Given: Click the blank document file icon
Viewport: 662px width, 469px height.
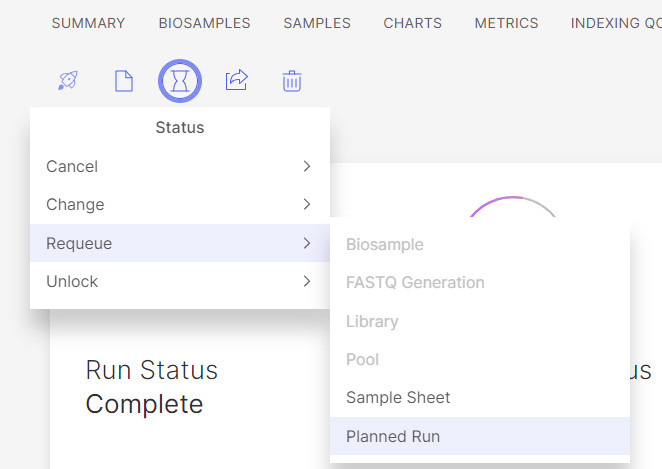Looking at the screenshot, I should point(124,81).
